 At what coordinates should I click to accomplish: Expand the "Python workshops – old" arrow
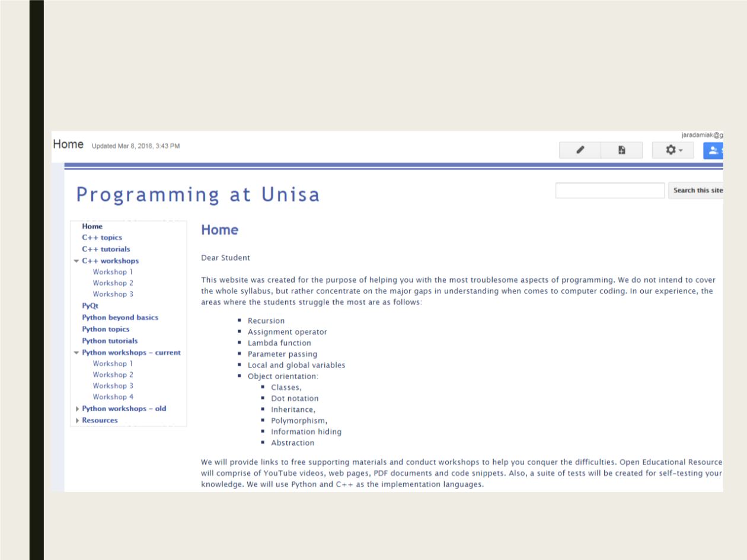pos(78,409)
